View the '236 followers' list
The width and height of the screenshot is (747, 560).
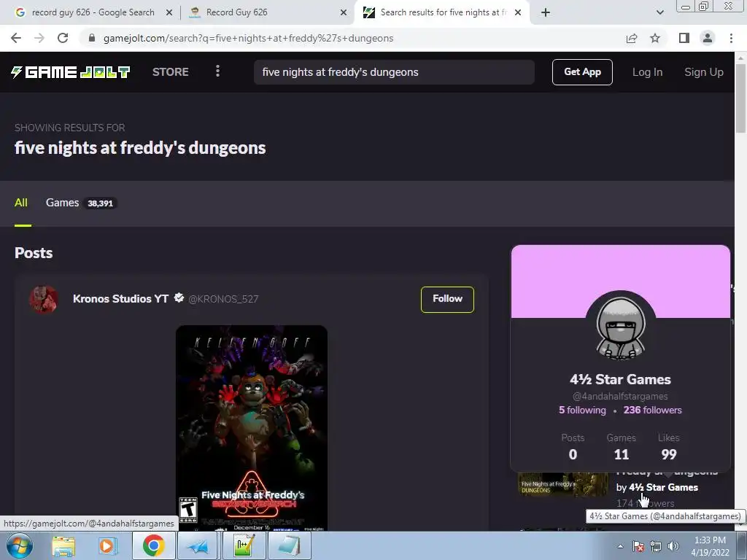[653, 410]
